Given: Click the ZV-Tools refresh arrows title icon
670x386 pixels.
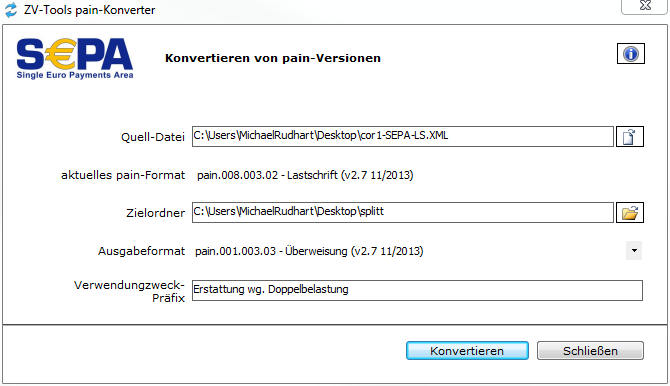Looking at the screenshot, I should [x=11, y=9].
